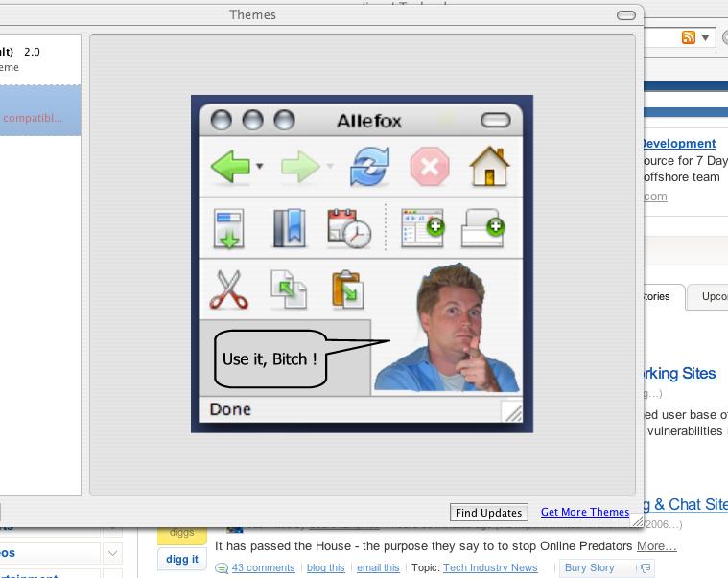Click the blog this link
This screenshot has height=578, width=728.
pos(326,567)
